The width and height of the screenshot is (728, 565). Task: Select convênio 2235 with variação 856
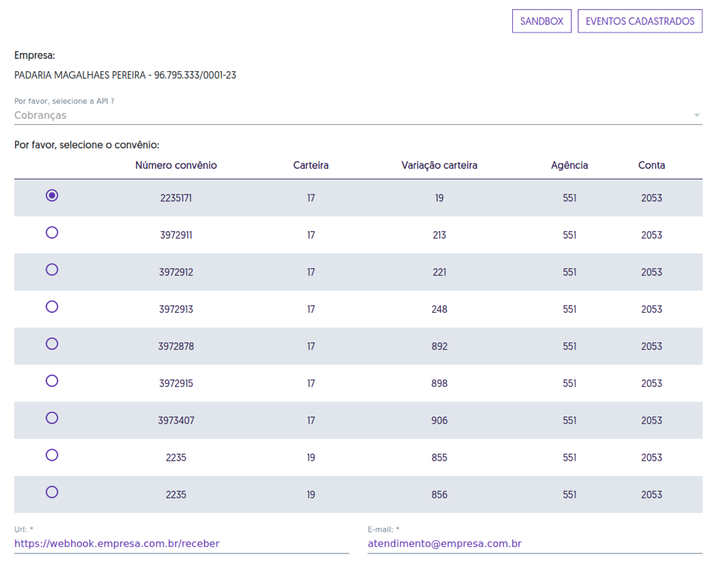[x=52, y=492]
